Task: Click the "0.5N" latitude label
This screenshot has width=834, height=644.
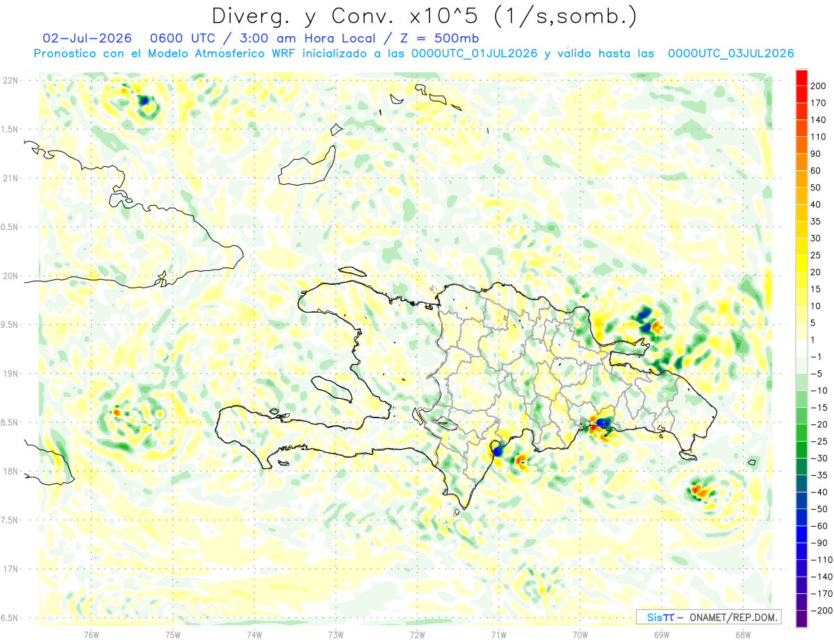Action: click(9, 227)
